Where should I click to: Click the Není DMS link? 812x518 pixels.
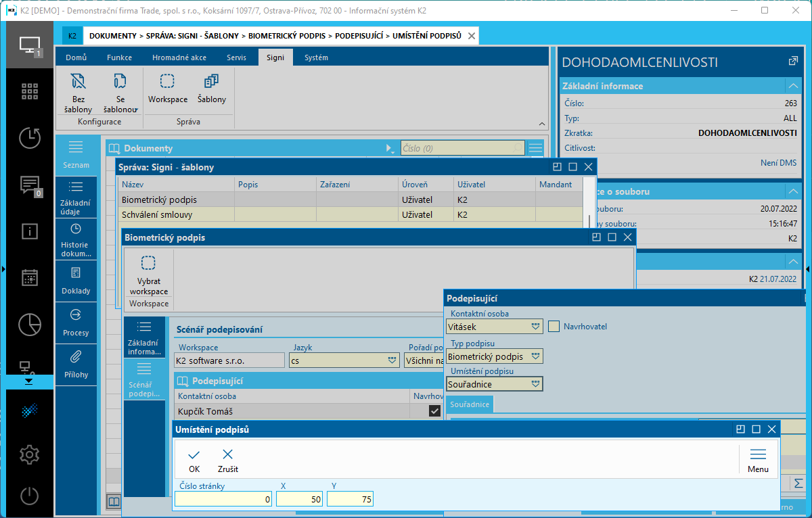point(778,163)
